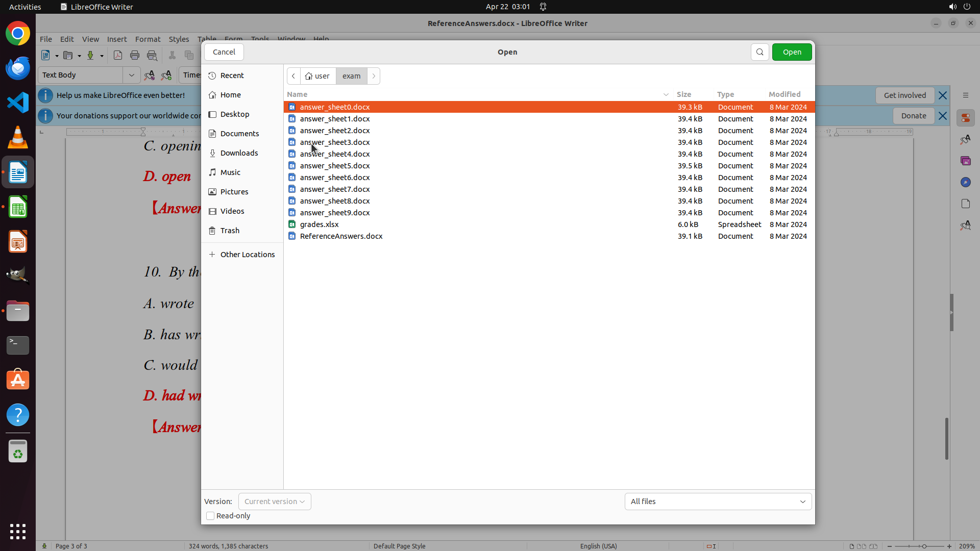Select grades.xlsx in the file list
This screenshot has width=980, height=551.
[320, 224]
